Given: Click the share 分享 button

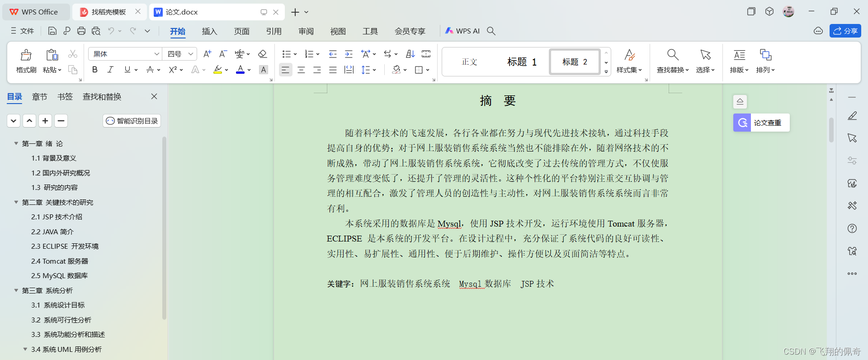Looking at the screenshot, I should 845,31.
